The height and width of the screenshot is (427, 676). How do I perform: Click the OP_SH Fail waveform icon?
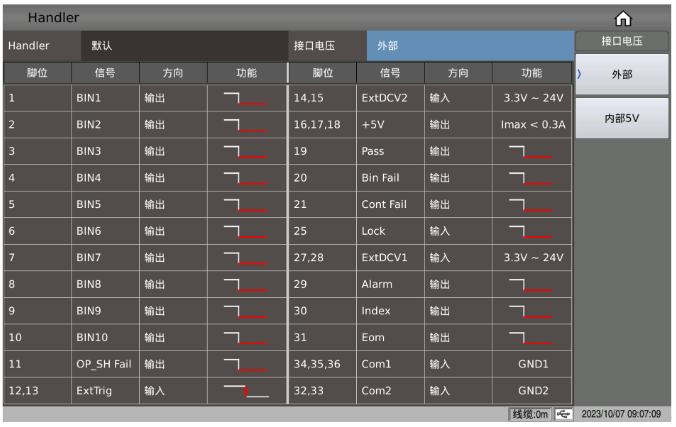coord(245,364)
